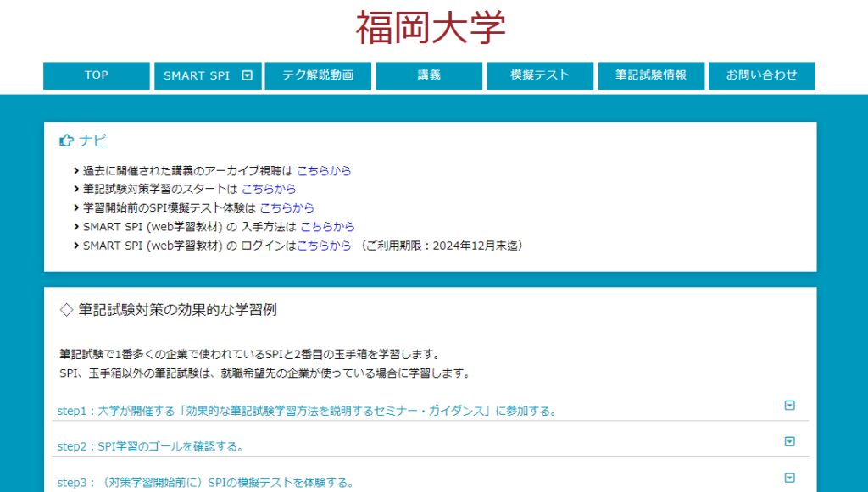Click step3 text about SPIの模擬テスト

(x=206, y=483)
